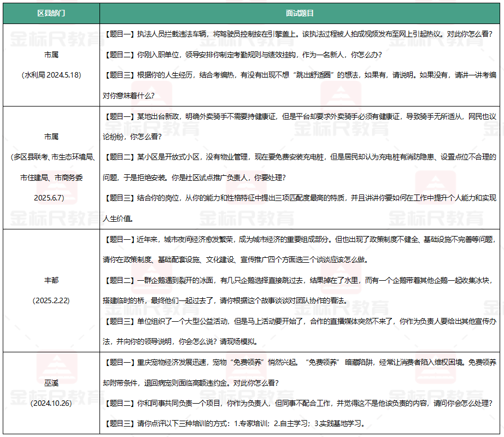Click the text 市住建局、市商务委

click(51, 178)
